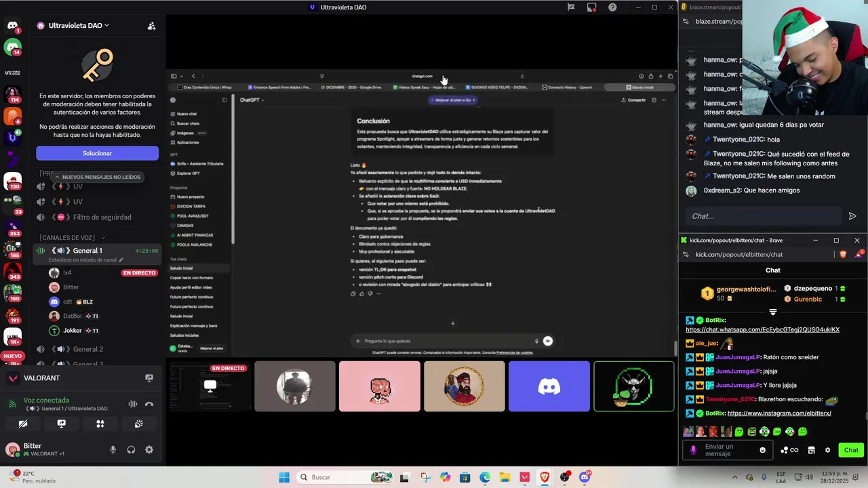Open Windows Start menu
The image size is (868, 488).
tap(284, 477)
